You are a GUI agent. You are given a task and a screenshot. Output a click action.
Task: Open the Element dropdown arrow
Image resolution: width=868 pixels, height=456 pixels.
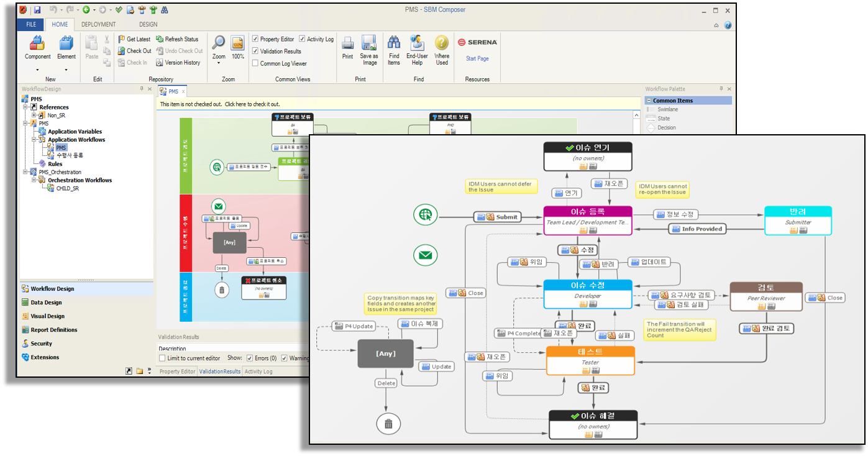[x=66, y=70]
